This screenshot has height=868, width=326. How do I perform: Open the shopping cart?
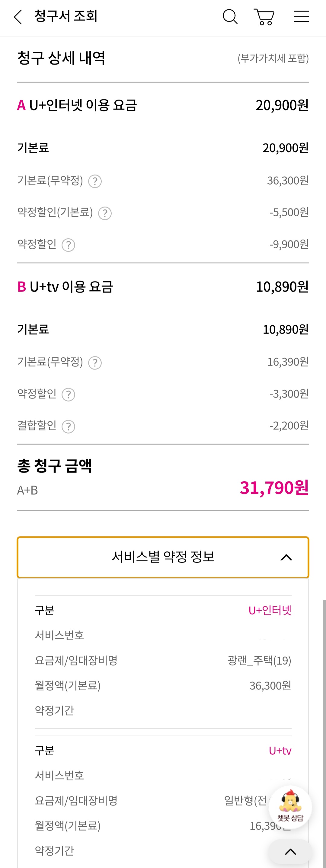pyautogui.click(x=264, y=17)
